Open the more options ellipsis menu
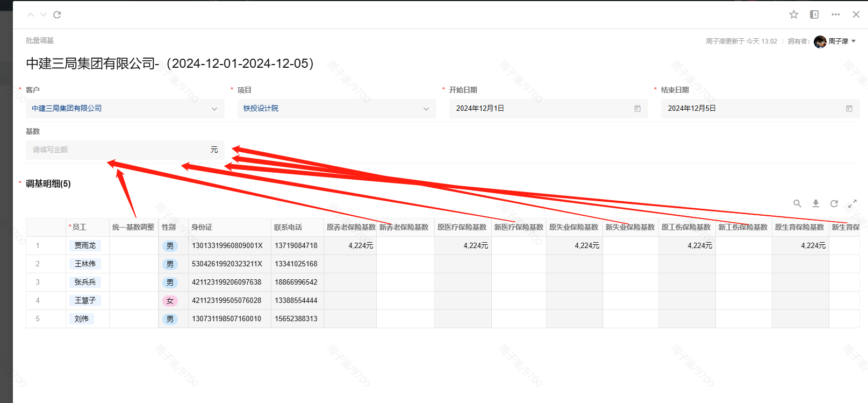868x403 pixels. [836, 15]
